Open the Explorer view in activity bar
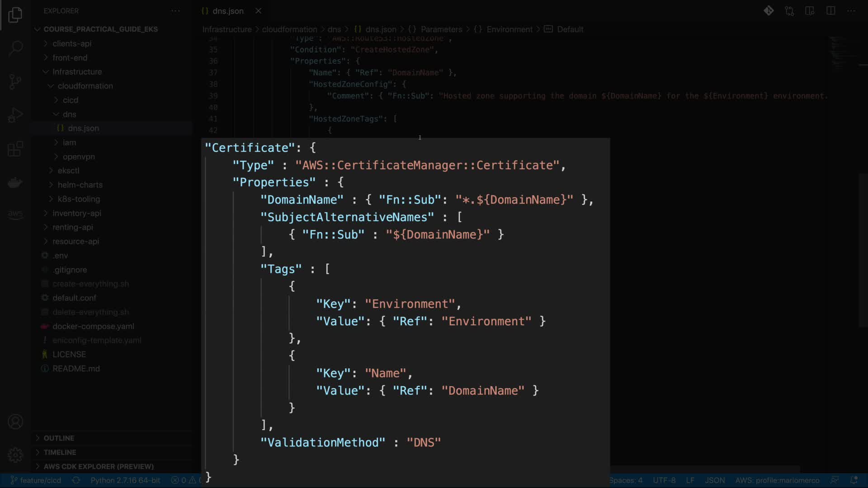 coord(15,15)
